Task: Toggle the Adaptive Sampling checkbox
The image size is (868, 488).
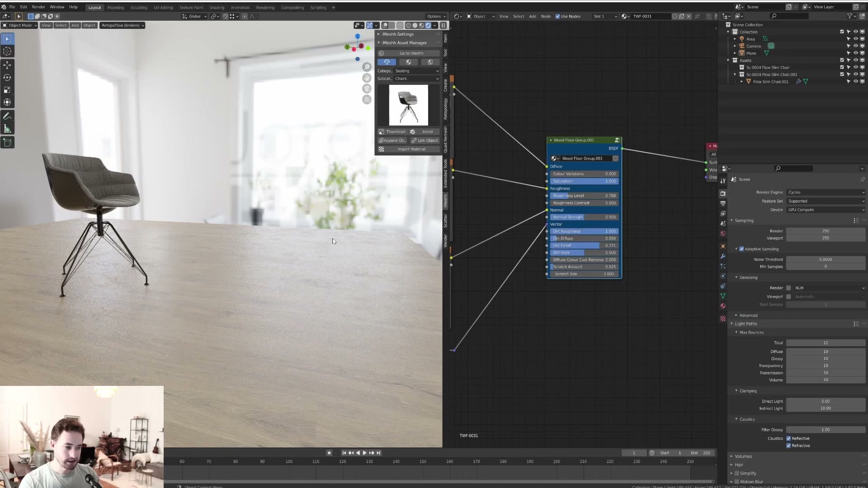Action: coord(741,249)
